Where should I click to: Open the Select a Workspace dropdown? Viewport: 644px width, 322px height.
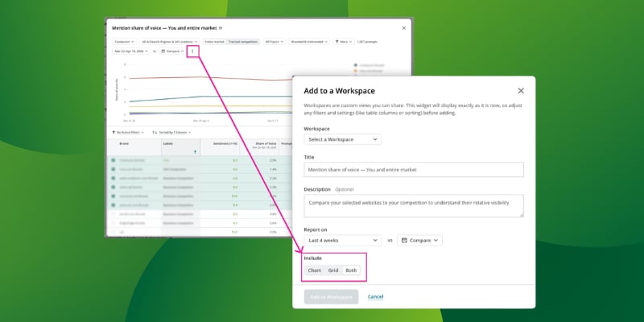click(343, 139)
